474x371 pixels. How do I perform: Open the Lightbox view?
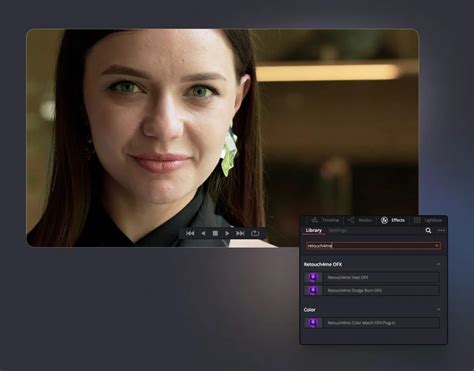(428, 220)
